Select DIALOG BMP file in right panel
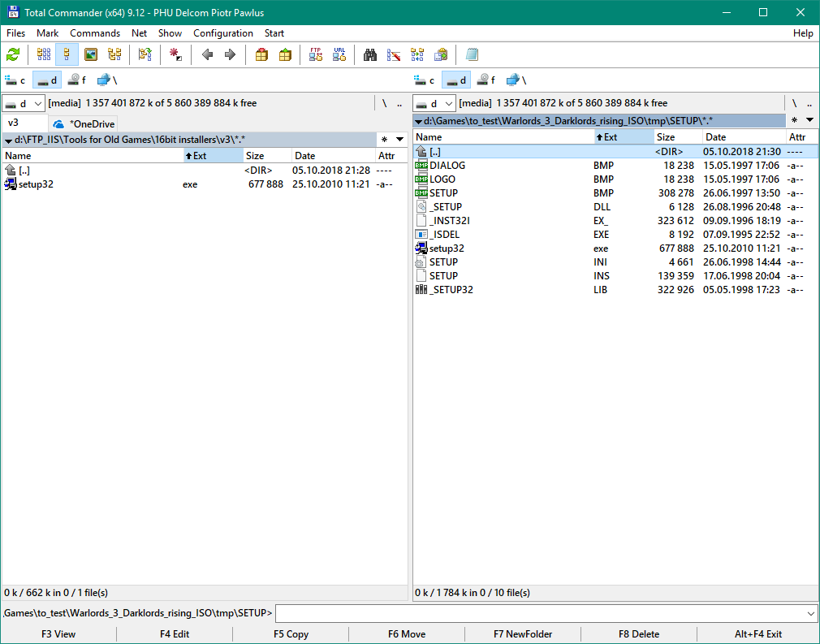 tap(615, 166)
